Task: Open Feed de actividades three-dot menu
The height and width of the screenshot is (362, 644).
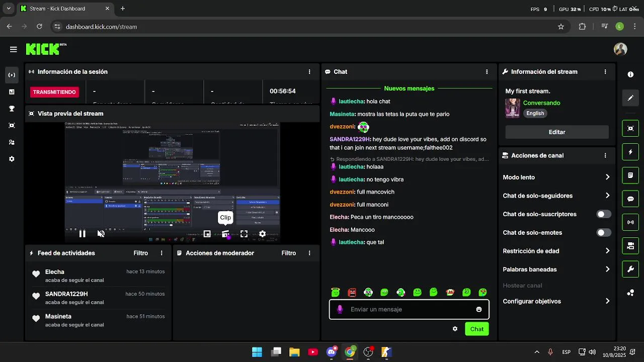Action: coord(162,253)
